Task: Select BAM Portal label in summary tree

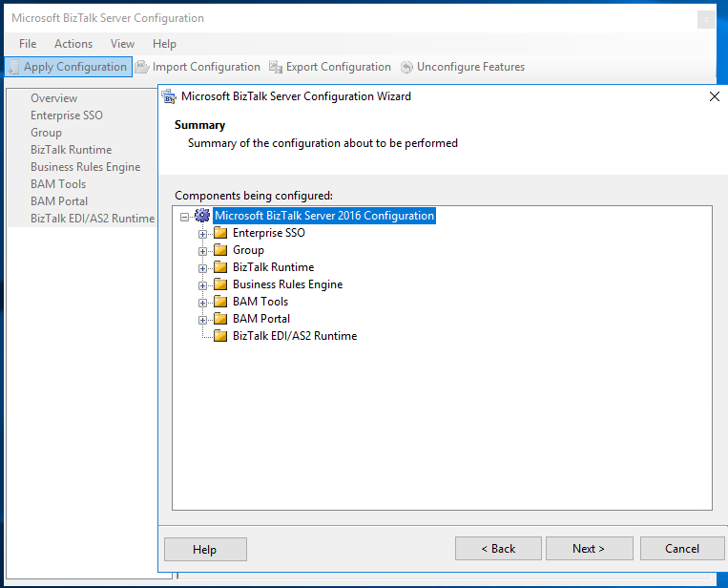Action: point(261,319)
